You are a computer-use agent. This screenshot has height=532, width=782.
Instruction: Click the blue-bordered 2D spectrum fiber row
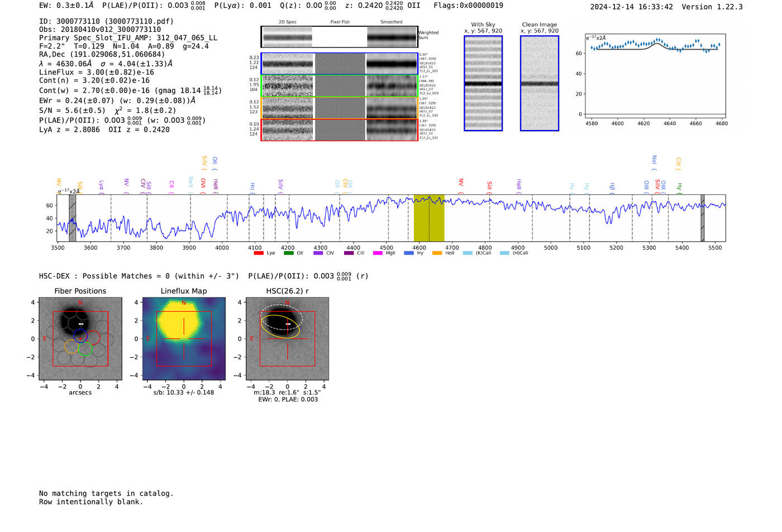[339, 64]
